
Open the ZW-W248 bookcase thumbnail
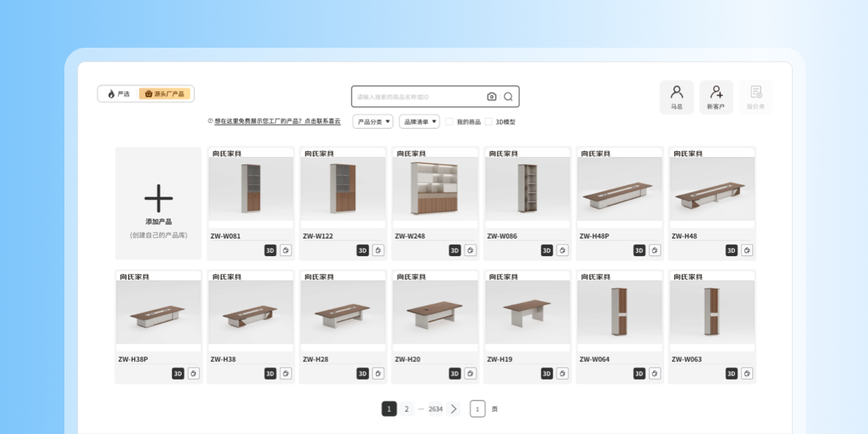tap(435, 189)
